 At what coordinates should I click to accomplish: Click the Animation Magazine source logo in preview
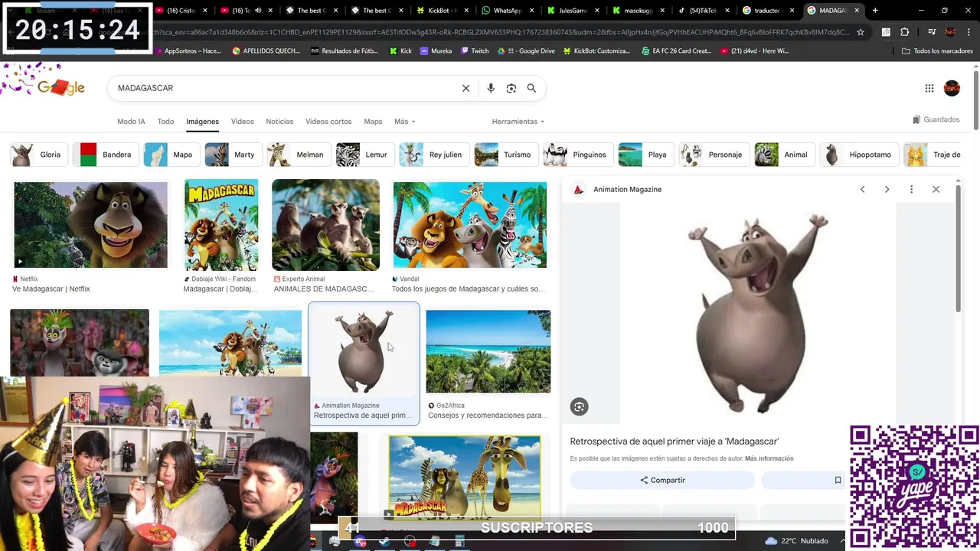(579, 189)
